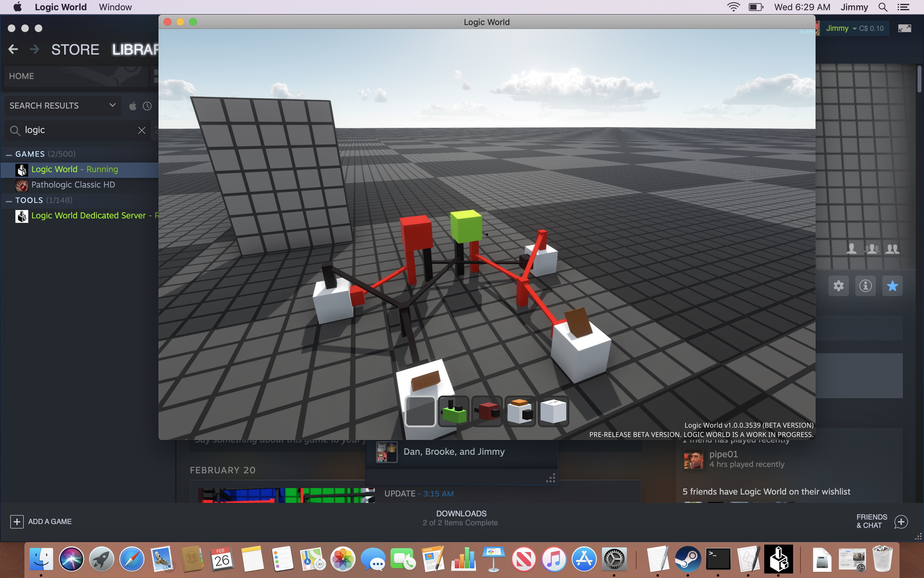This screenshot has height=578, width=924.
Task: Click the battery status icon
Action: coord(756,7)
